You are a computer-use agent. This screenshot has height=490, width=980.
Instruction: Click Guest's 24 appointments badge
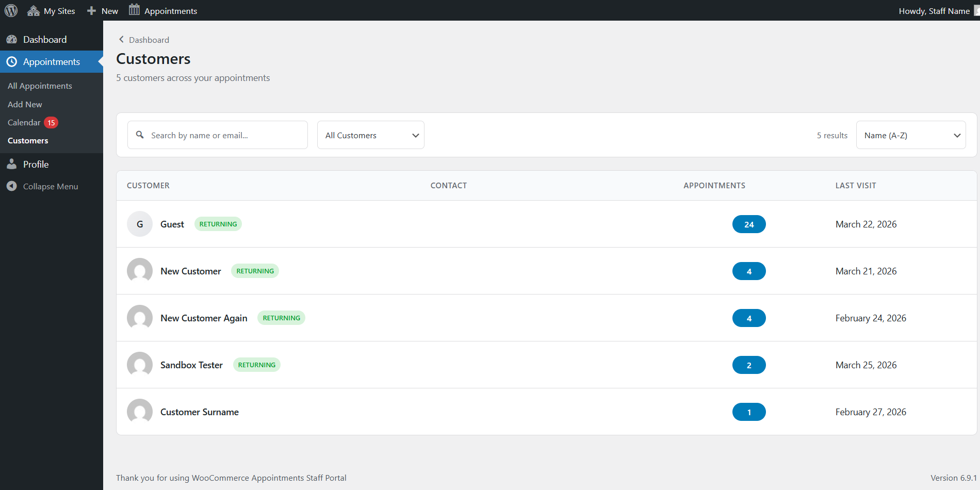tap(749, 224)
